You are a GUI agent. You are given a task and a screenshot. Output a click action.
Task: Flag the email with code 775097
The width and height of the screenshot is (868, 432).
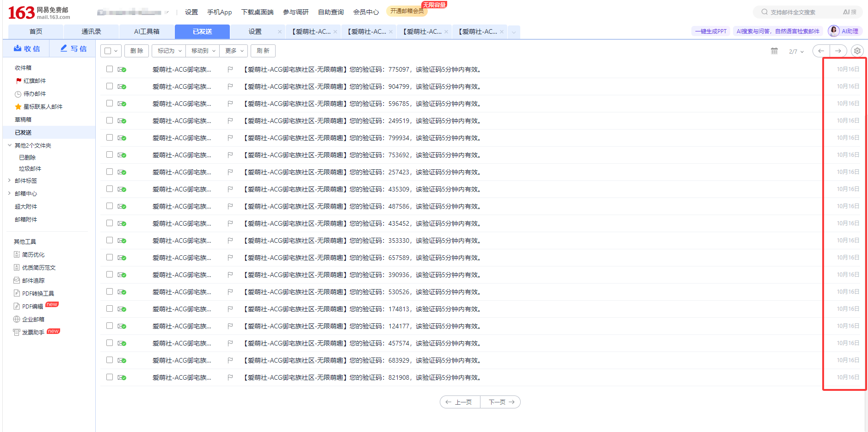tap(230, 69)
